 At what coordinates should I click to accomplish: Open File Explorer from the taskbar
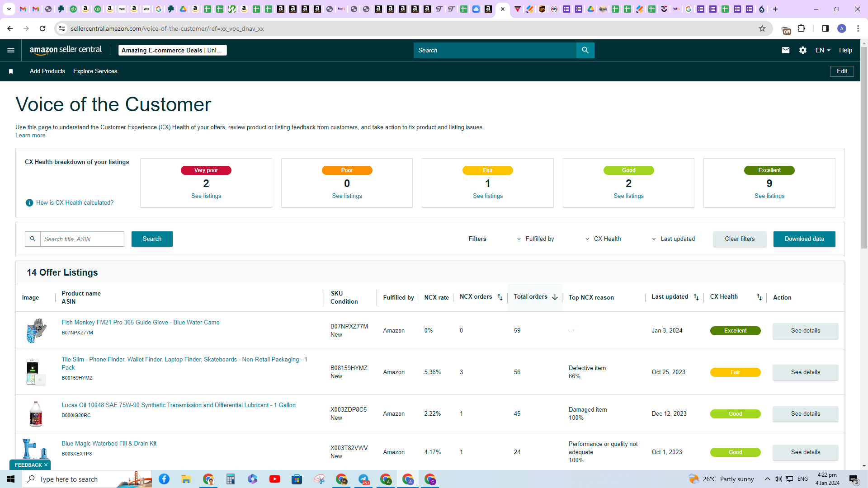186,479
